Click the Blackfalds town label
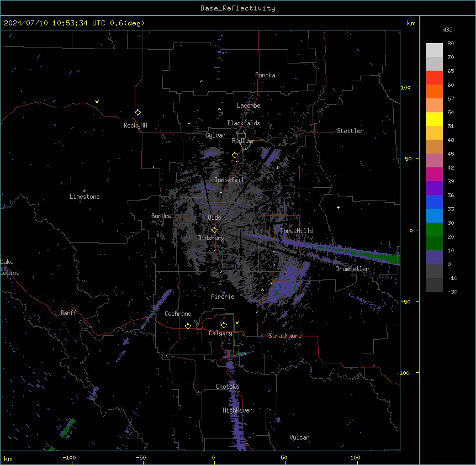Viewport: 476px width, 465px height. pyautogui.click(x=244, y=123)
